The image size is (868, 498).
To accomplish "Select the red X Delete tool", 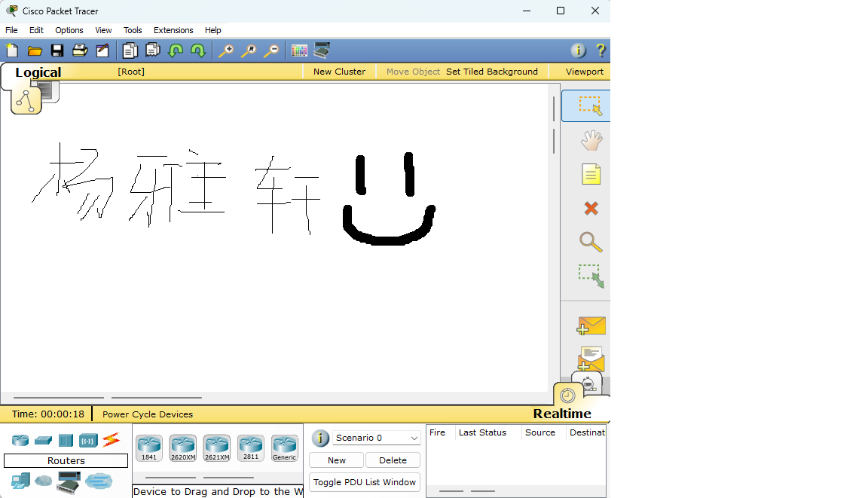I will (x=591, y=208).
